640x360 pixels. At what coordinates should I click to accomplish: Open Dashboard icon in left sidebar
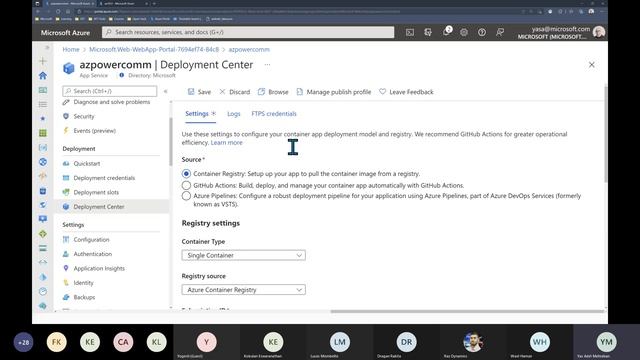43,90
